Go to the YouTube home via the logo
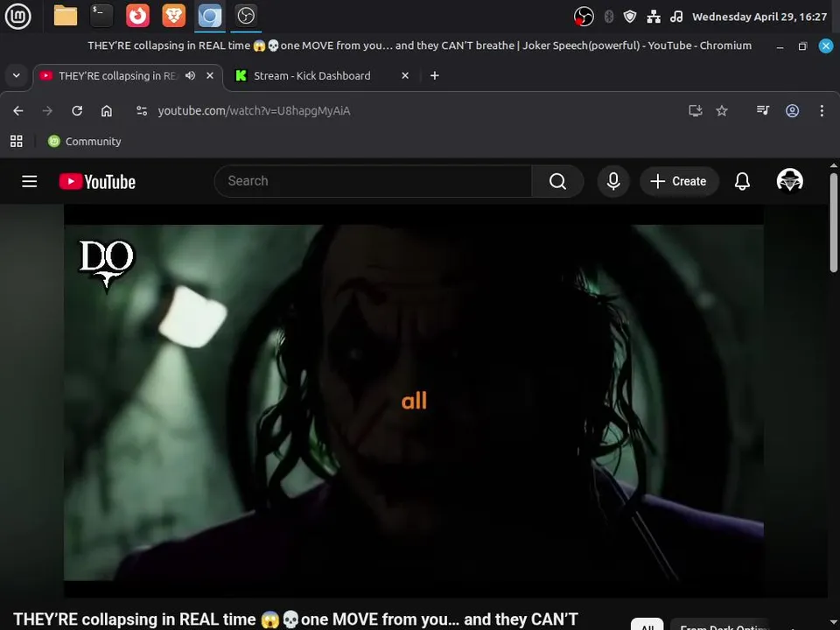Image resolution: width=840 pixels, height=630 pixels. 97,182
